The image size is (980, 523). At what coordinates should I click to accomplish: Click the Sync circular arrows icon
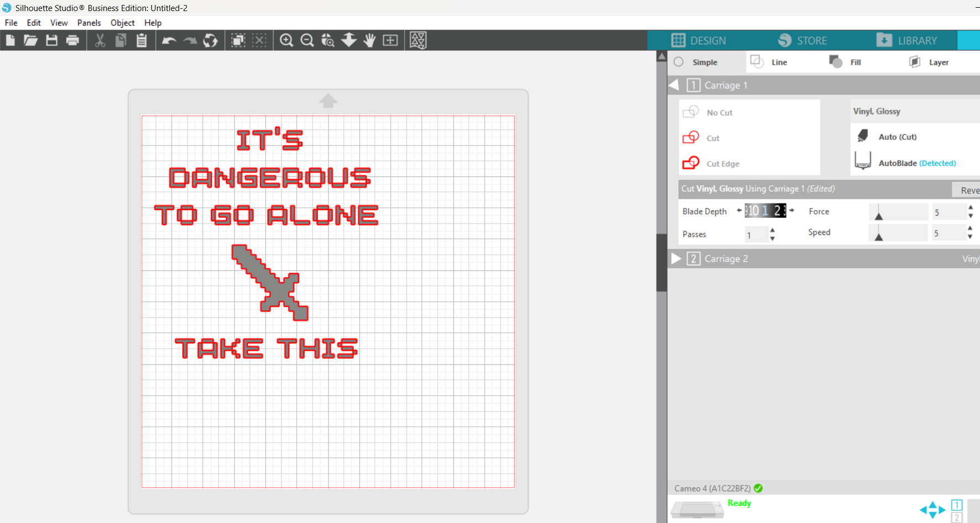(211, 40)
